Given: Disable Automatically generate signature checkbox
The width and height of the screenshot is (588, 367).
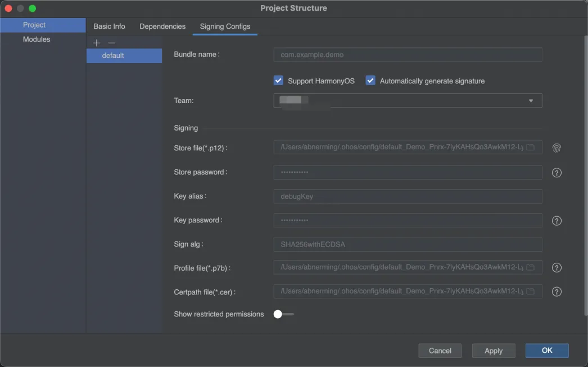Looking at the screenshot, I should click(370, 80).
